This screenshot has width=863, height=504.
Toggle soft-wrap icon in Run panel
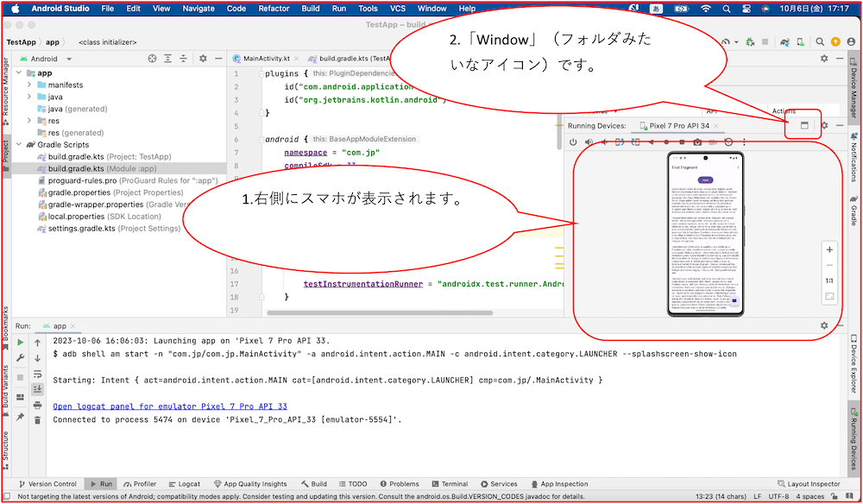point(37,375)
